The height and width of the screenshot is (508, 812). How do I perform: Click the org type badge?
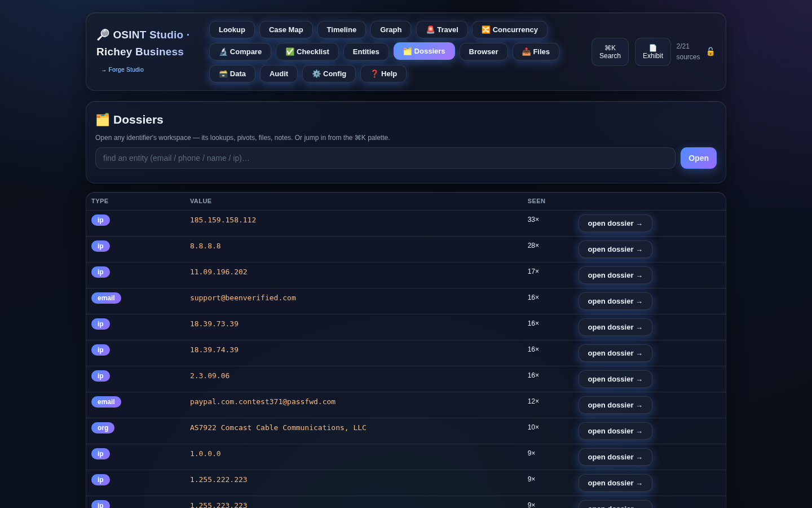pos(103,428)
